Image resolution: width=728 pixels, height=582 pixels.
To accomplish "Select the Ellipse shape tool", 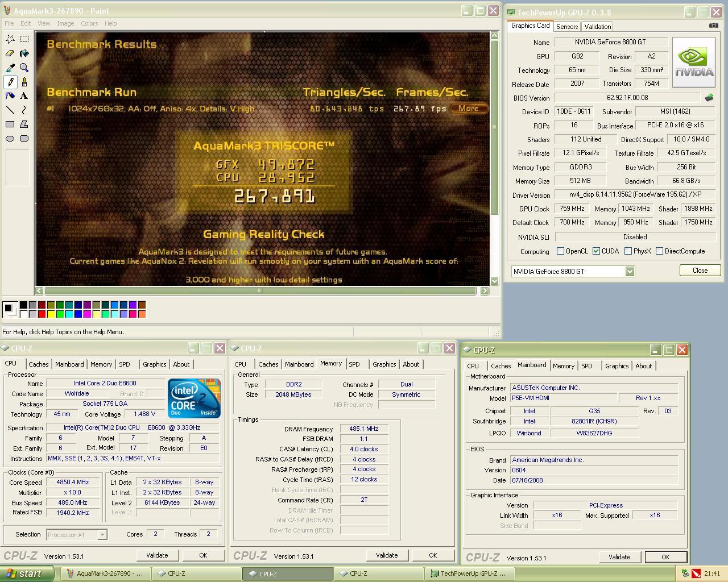I will coord(10,139).
